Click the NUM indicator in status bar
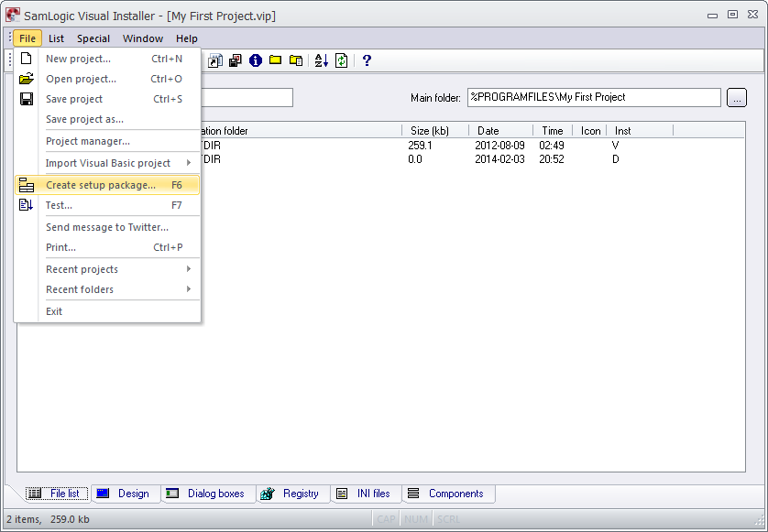 click(x=416, y=519)
